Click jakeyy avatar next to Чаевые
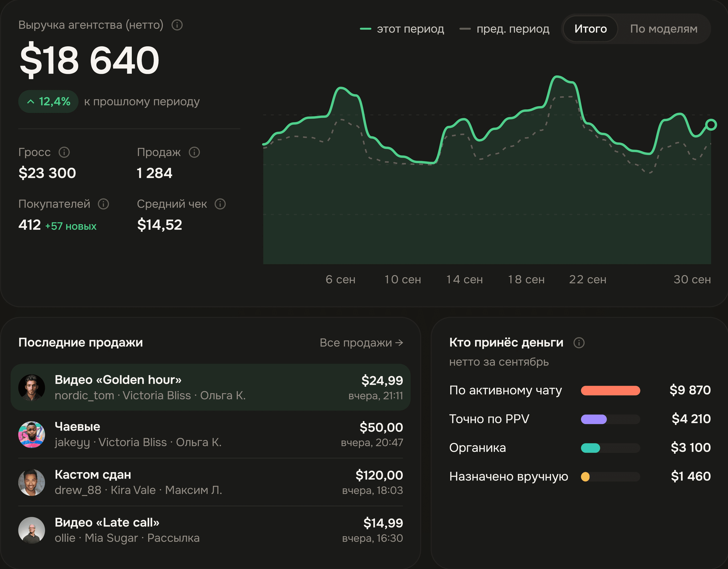Screen dimensions: 728x569 [32, 435]
